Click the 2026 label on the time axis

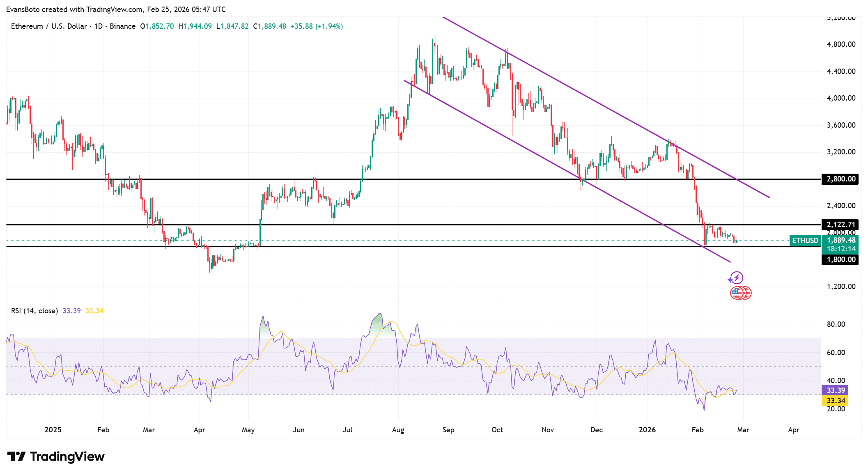coord(647,430)
